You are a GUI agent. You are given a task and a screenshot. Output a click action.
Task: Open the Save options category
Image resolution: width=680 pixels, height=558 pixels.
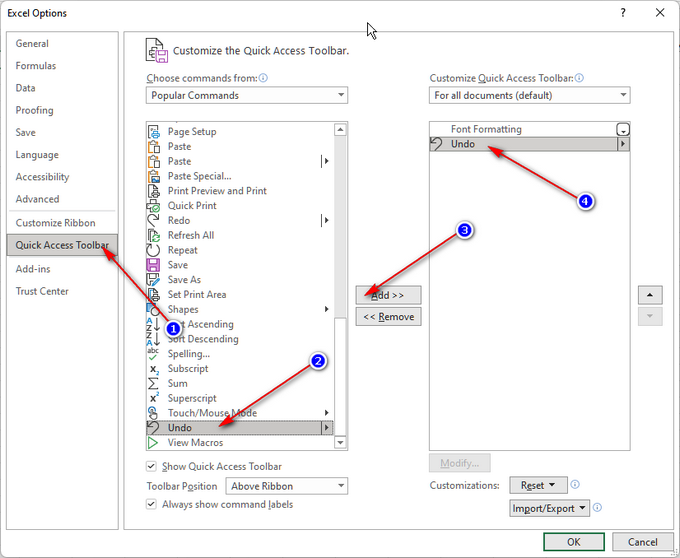tap(26, 133)
